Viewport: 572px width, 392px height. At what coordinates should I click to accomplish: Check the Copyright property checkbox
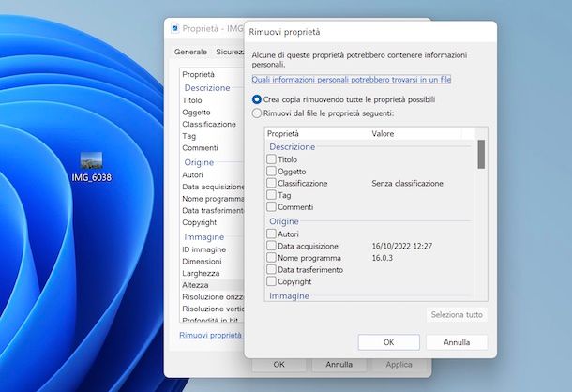tap(271, 281)
